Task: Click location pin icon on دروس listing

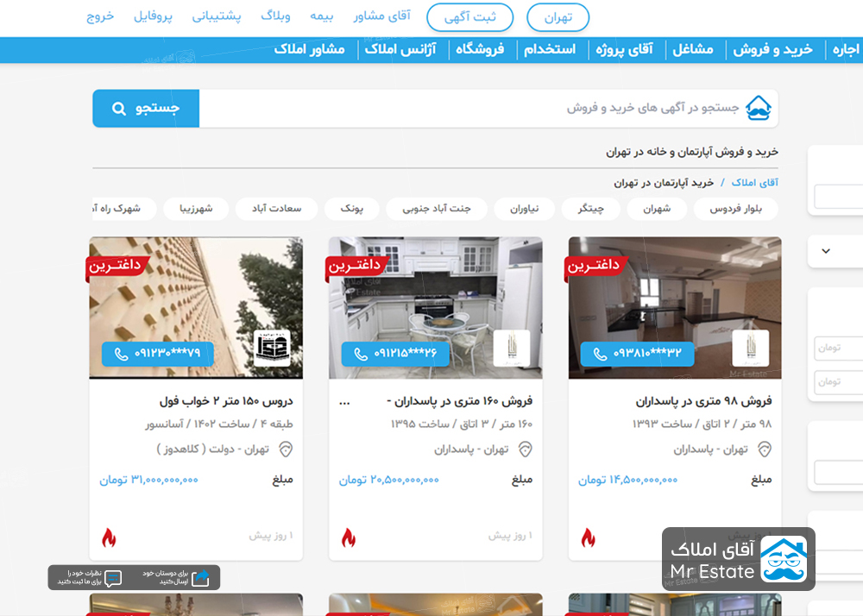Action: point(286,449)
